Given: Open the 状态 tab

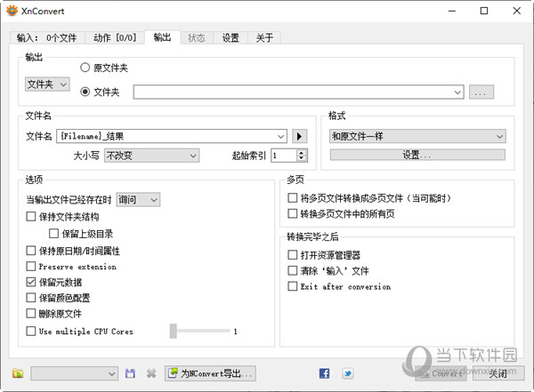Looking at the screenshot, I should click(x=197, y=37).
